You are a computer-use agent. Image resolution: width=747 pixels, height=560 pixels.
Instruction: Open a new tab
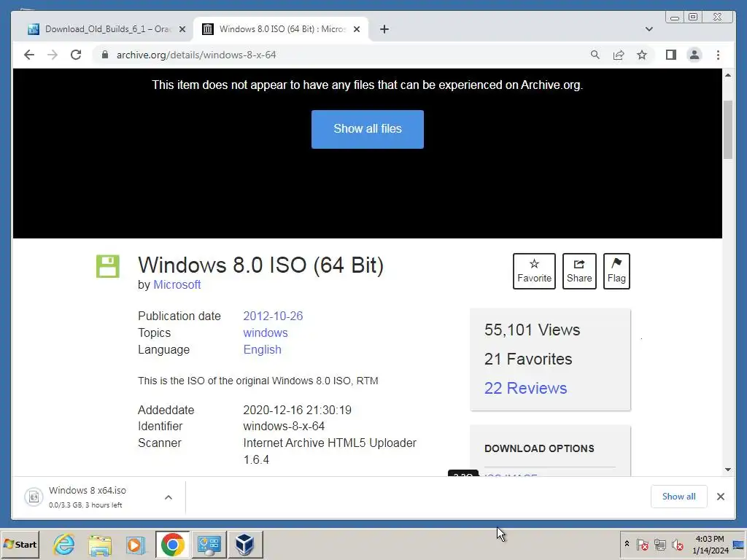point(384,29)
